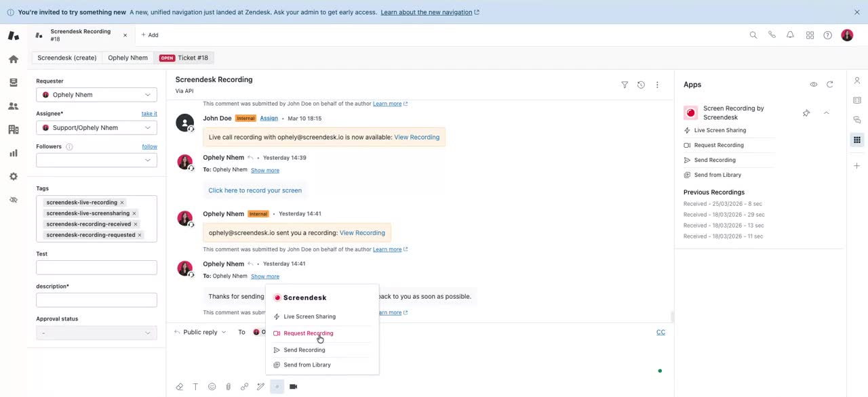Image resolution: width=868 pixels, height=397 pixels.
Task: Collapse the Screendesk app section
Action: point(826,113)
